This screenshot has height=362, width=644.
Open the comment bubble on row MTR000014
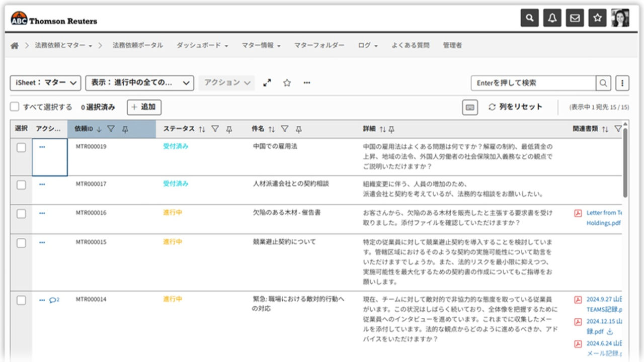[x=52, y=299]
